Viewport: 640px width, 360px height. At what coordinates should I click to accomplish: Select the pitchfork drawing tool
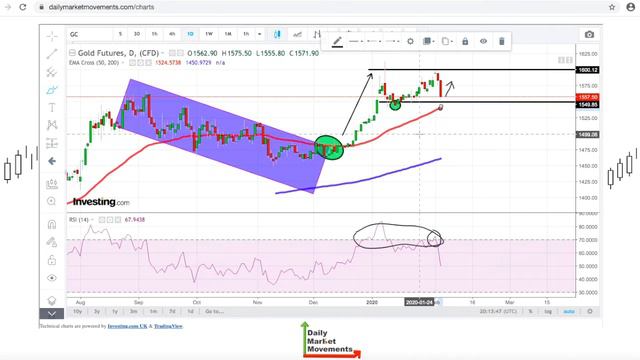52,72
